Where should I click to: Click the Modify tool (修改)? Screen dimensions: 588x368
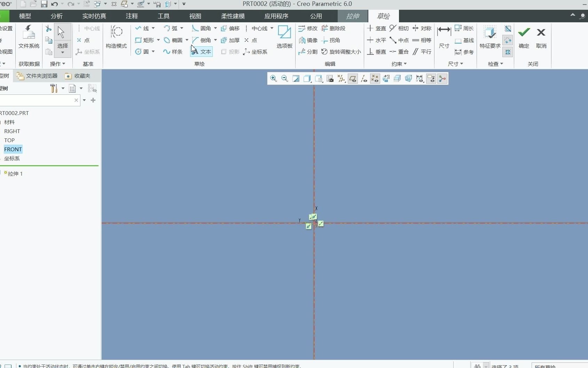click(x=308, y=28)
